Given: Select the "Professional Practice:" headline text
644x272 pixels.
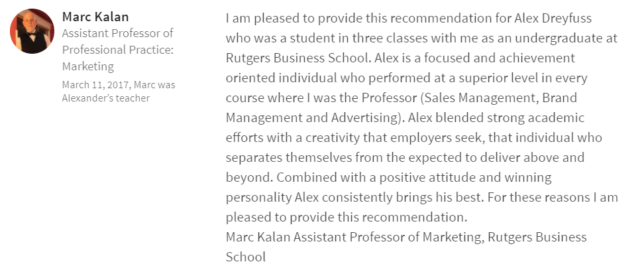Looking at the screenshot, I should click(x=117, y=50).
